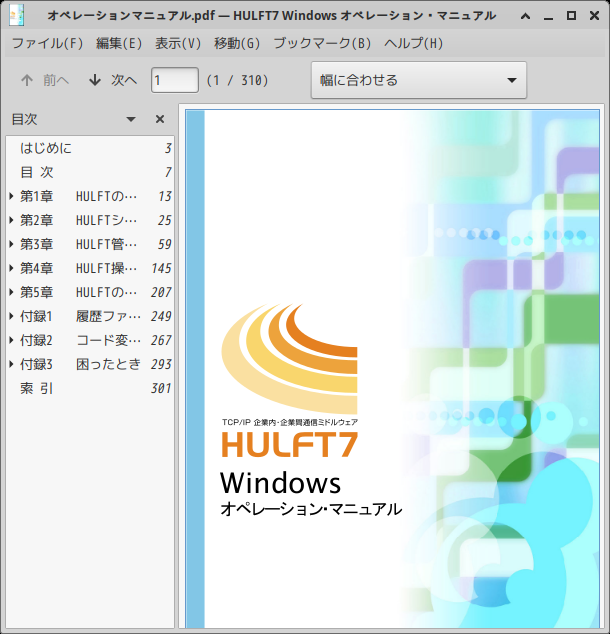This screenshot has height=634, width=610.
Task: Go to previous page with 前へ
Action: pos(45,80)
